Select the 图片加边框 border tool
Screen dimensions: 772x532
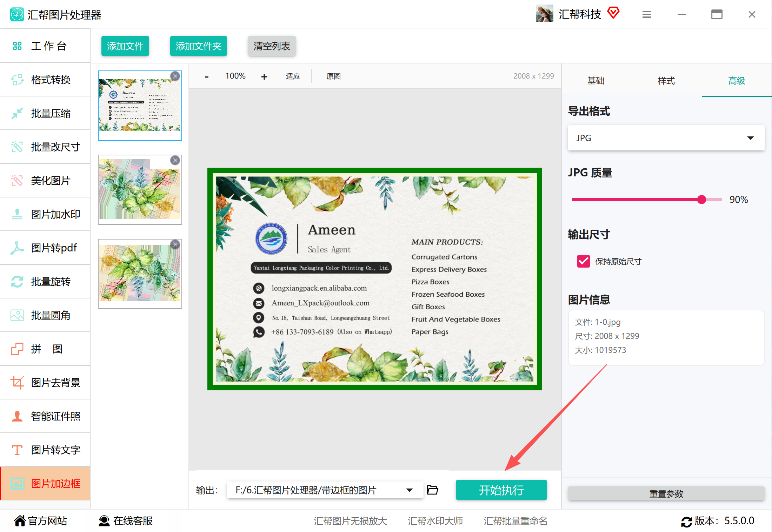pyautogui.click(x=45, y=484)
